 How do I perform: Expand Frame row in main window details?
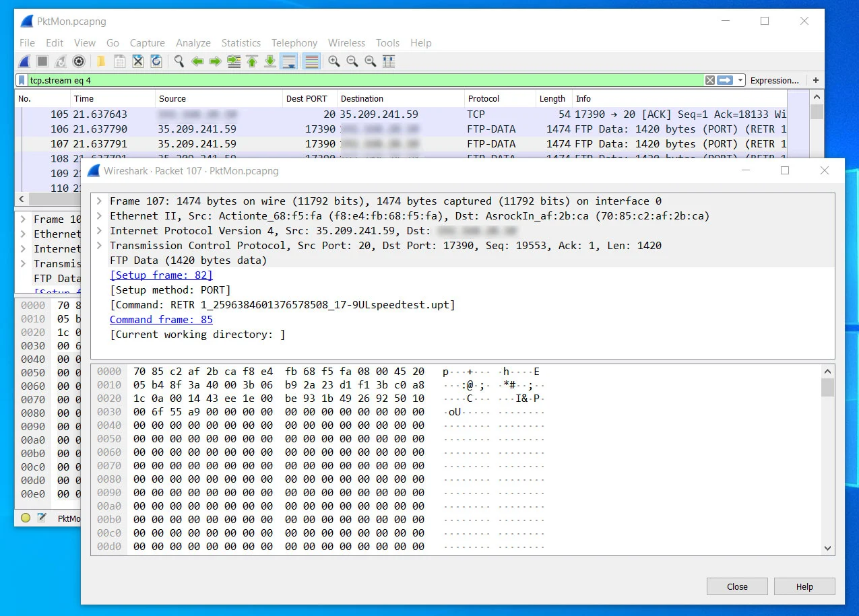click(x=23, y=219)
